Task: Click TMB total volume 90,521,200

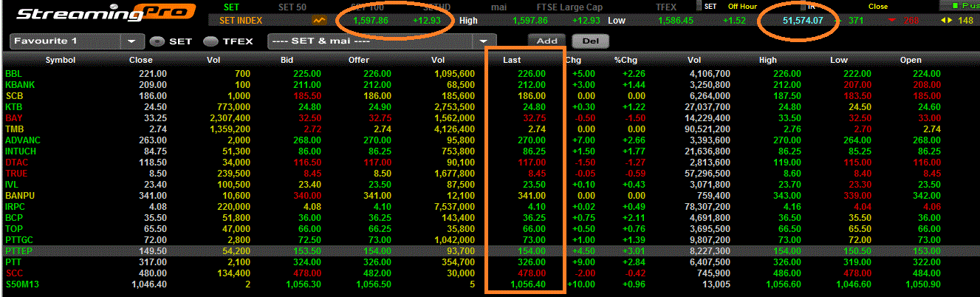Action: pyautogui.click(x=706, y=129)
